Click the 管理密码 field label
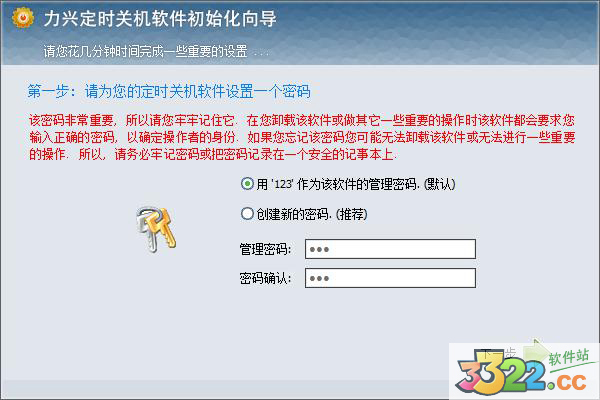The width and height of the screenshot is (600, 400). click(265, 249)
